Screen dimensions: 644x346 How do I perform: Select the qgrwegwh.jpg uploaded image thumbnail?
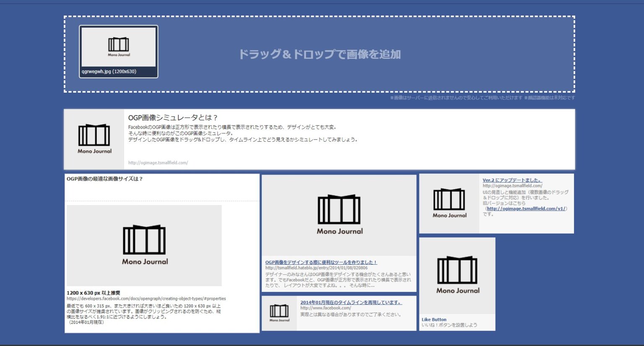click(x=118, y=51)
